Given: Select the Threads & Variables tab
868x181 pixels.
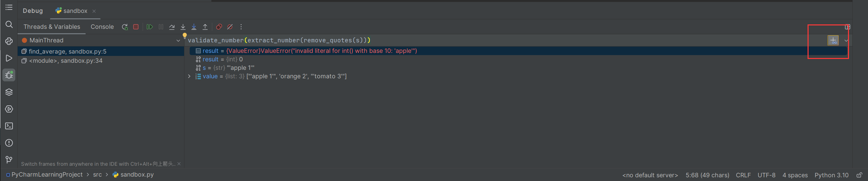Looking at the screenshot, I should point(52,27).
